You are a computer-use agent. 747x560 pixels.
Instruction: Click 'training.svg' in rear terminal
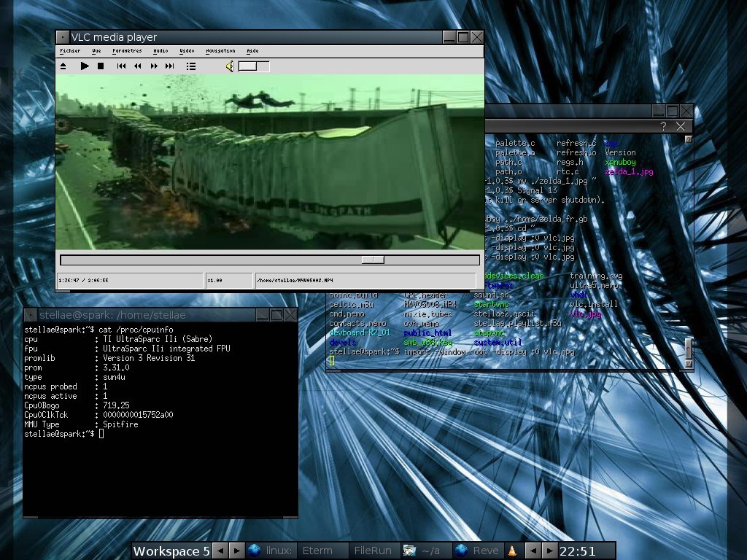596,276
